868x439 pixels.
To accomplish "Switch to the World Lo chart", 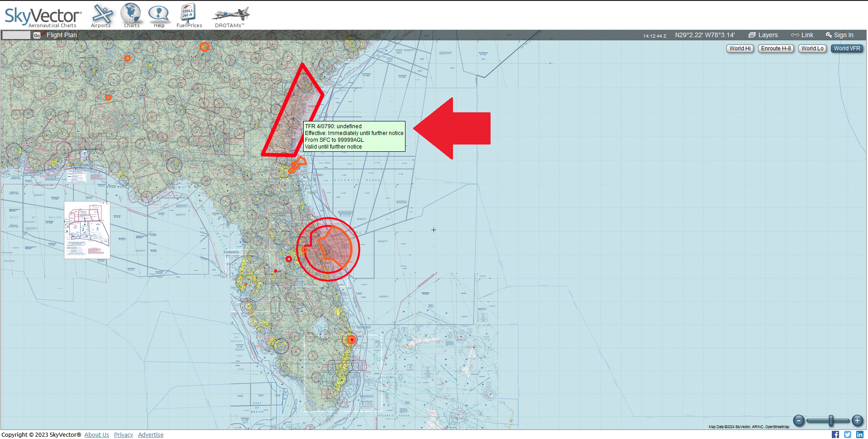I will click(812, 48).
